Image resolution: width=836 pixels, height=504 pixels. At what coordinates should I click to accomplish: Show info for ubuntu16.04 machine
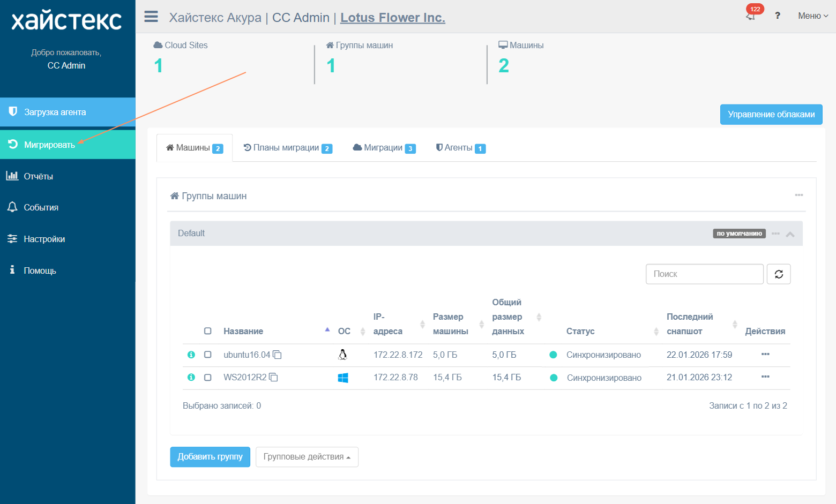point(191,355)
